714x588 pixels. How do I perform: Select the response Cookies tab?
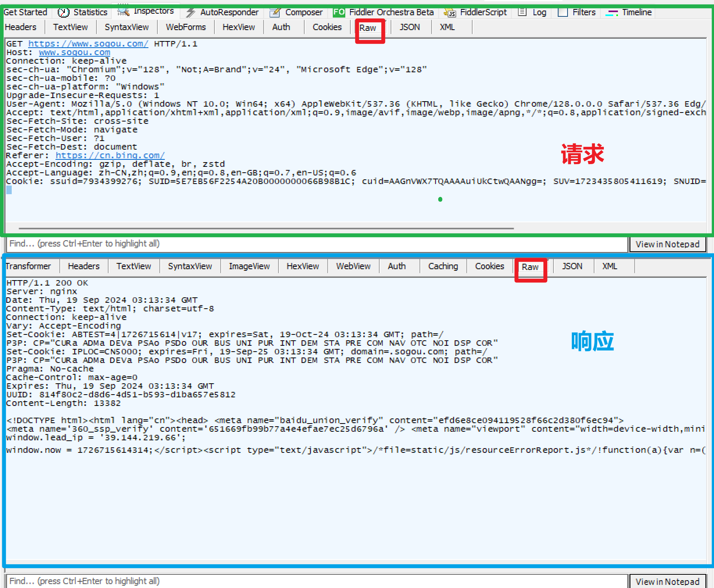point(489,266)
